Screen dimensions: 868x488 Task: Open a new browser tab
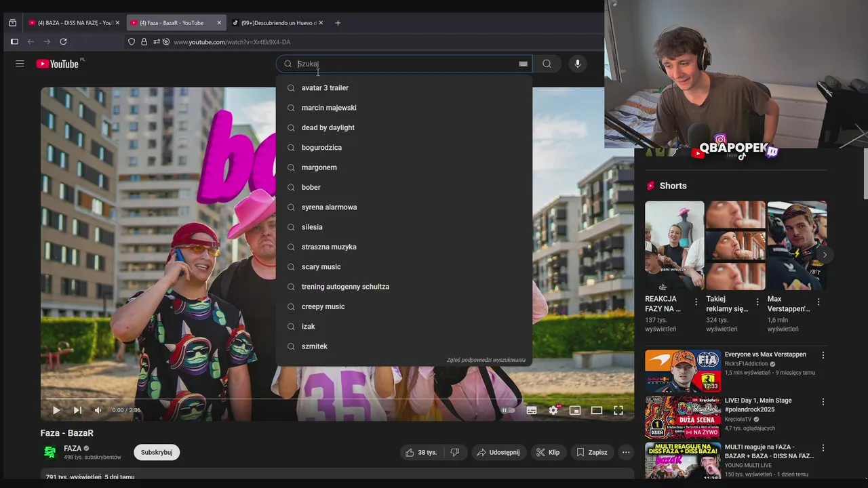[x=338, y=23]
